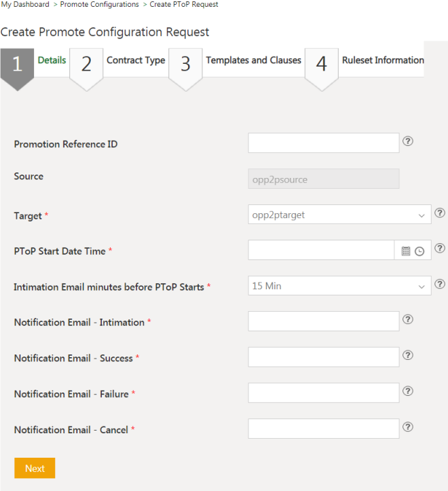Expand the Target dropdown showing opp2ptarget
The height and width of the screenshot is (491, 448).
pos(339,215)
